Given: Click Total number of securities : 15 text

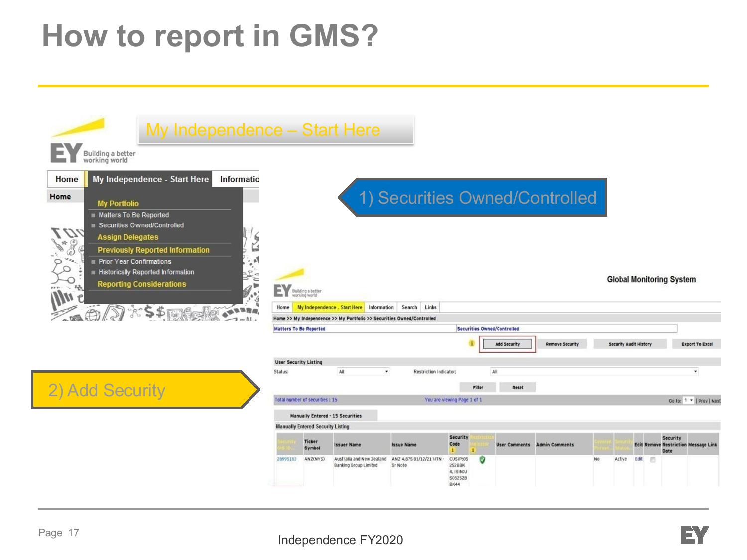Looking at the screenshot, I should (306, 400).
